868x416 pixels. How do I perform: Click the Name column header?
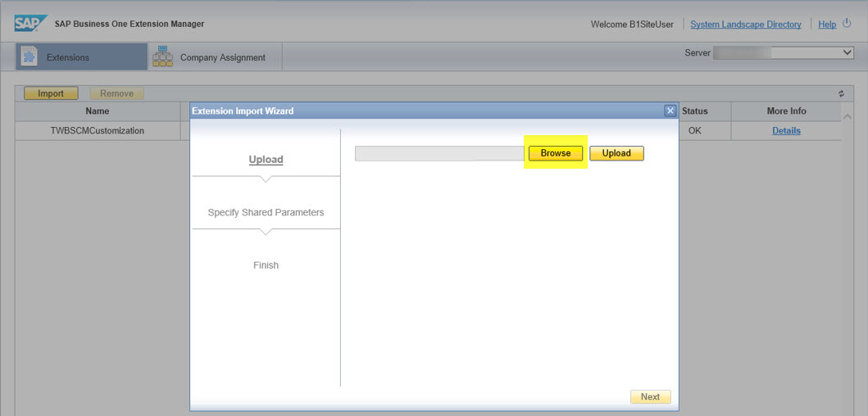pos(98,111)
